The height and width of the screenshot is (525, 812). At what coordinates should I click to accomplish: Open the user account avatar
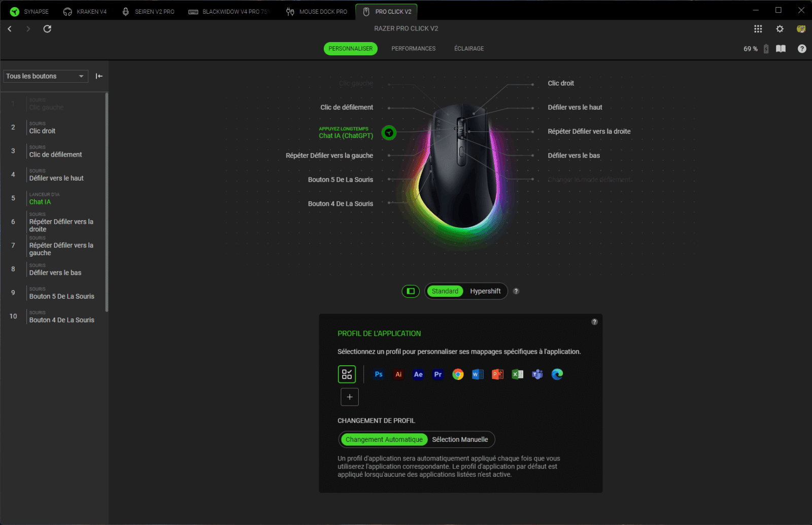tap(801, 29)
